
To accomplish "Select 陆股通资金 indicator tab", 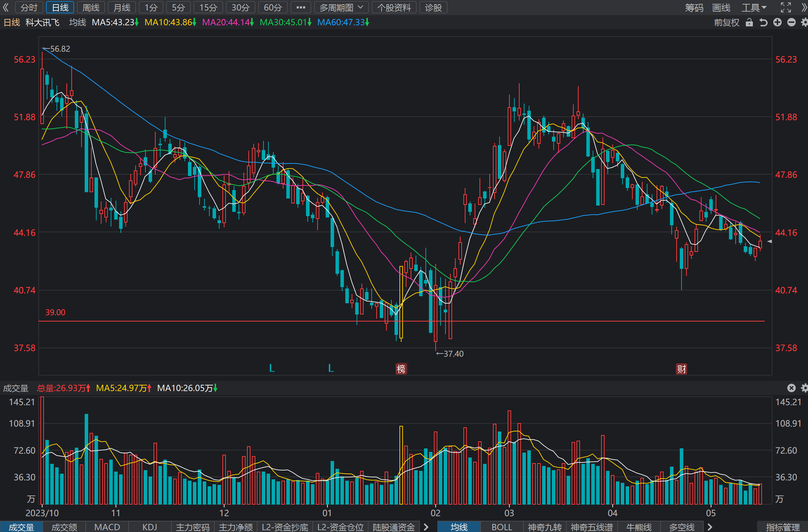I will (394, 527).
